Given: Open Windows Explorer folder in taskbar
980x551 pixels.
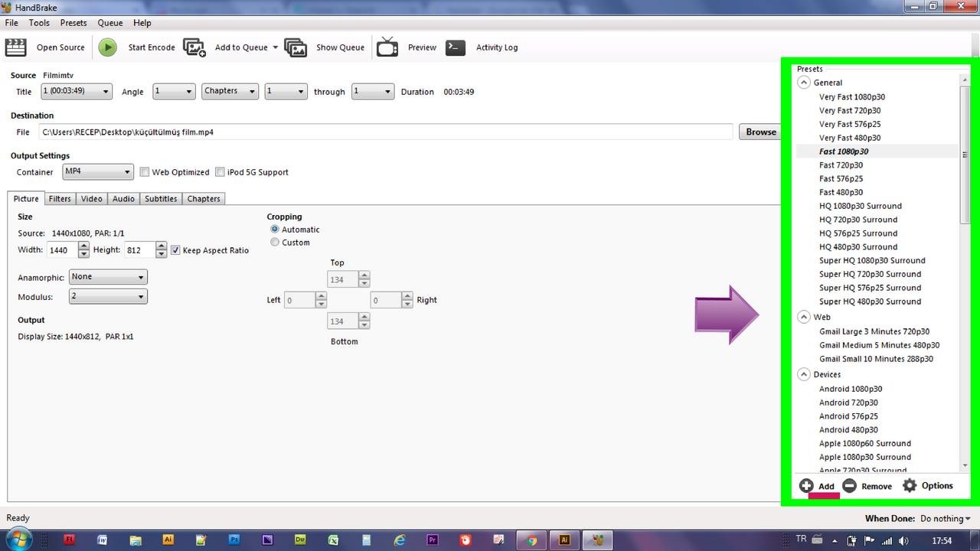Looking at the screenshot, I should coord(135,540).
